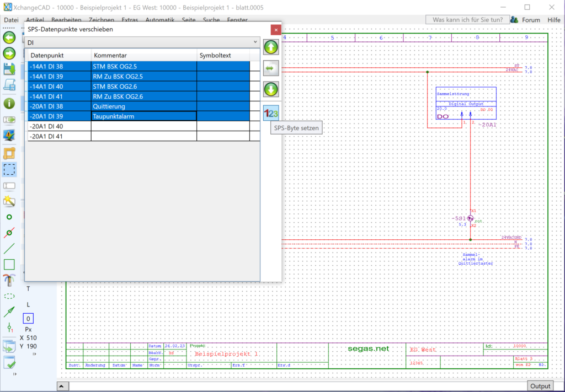Click the green info icon

click(x=9, y=103)
